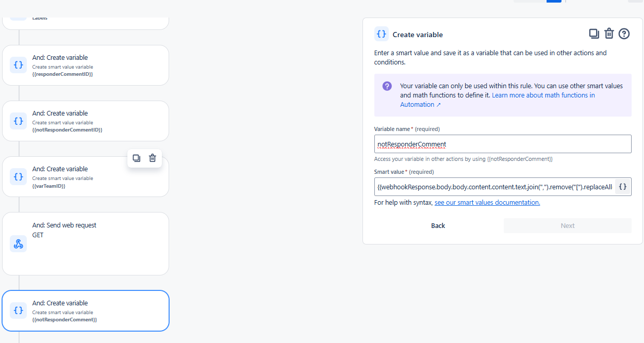The image size is (644, 343).
Task: Duplicate the {{varTeamID}} step using its copy icon
Action: click(x=137, y=158)
